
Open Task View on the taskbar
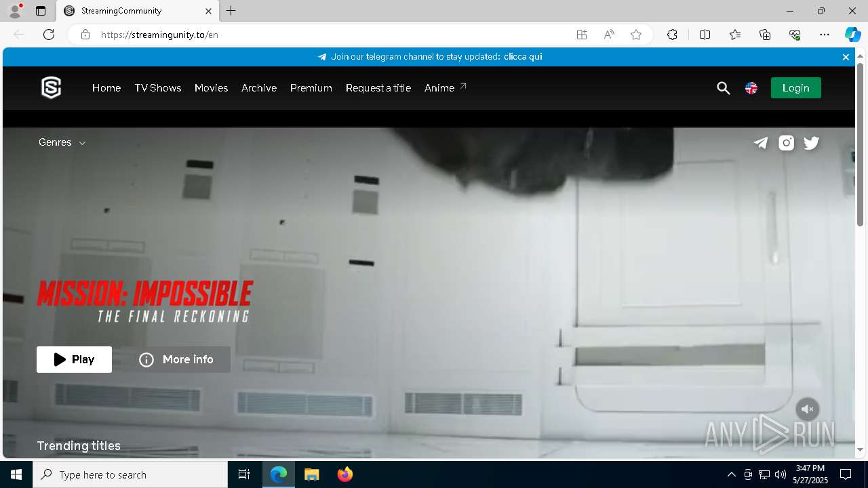click(244, 474)
